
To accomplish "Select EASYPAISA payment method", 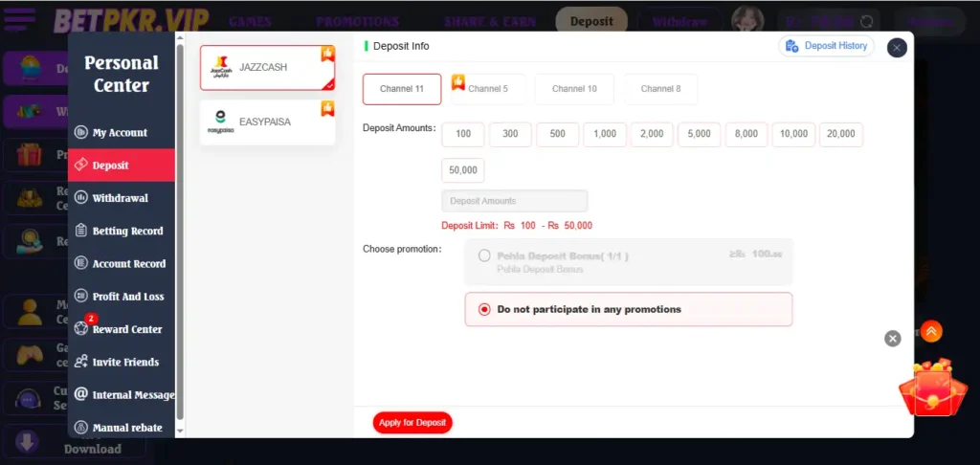I will [x=268, y=122].
